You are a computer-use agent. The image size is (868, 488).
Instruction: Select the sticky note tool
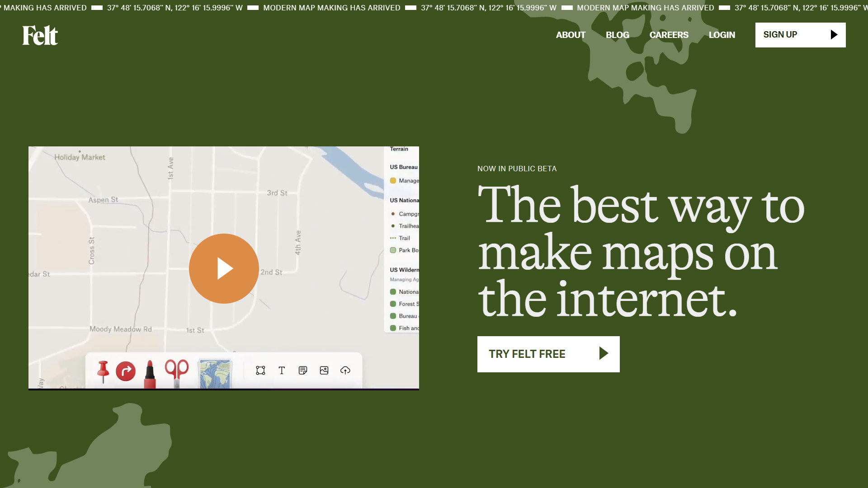303,371
